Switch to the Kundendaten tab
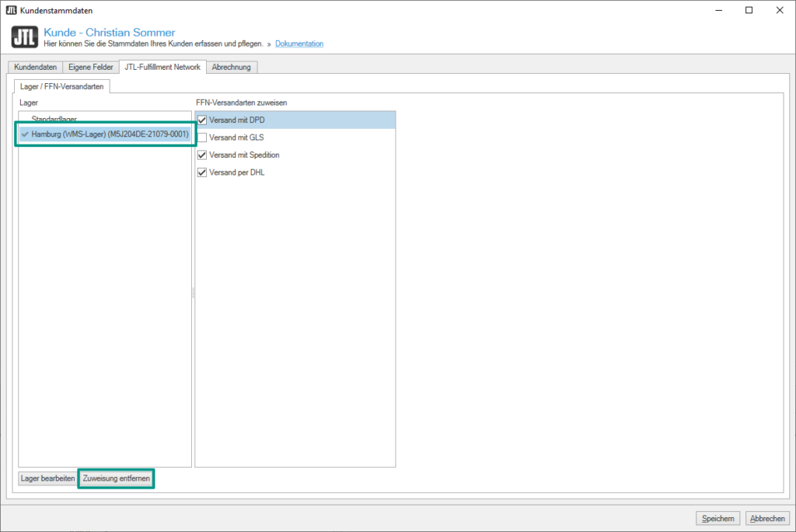The width and height of the screenshot is (796, 532). 36,68
